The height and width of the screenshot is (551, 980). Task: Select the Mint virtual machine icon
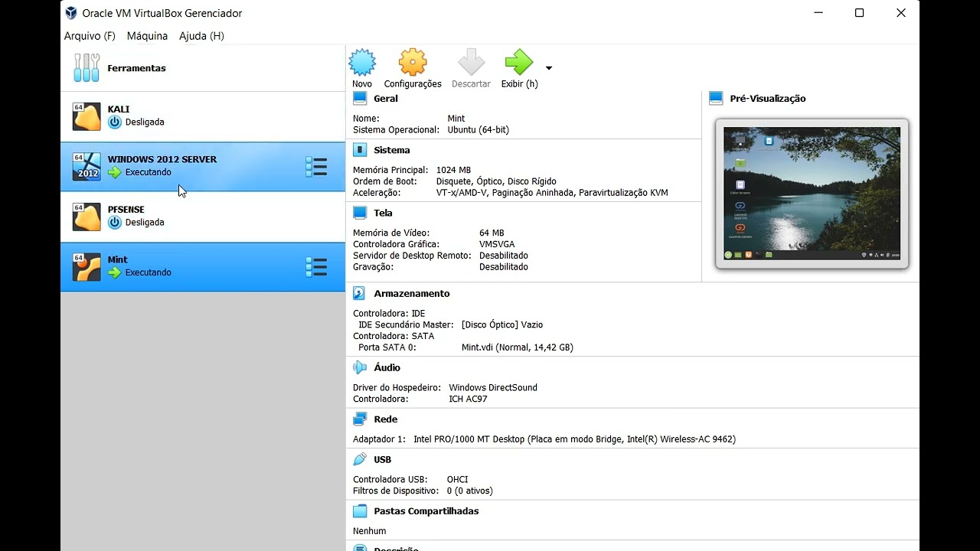pos(87,266)
